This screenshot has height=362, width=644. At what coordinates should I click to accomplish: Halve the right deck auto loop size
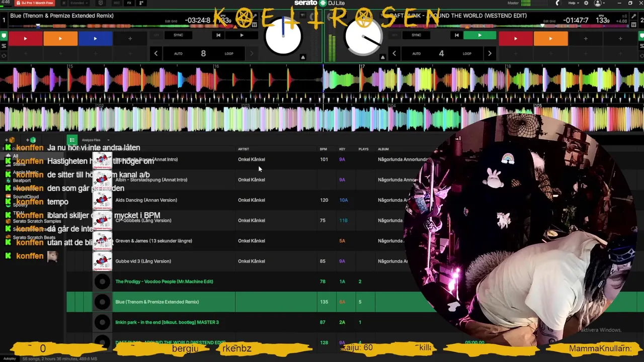pos(394,53)
